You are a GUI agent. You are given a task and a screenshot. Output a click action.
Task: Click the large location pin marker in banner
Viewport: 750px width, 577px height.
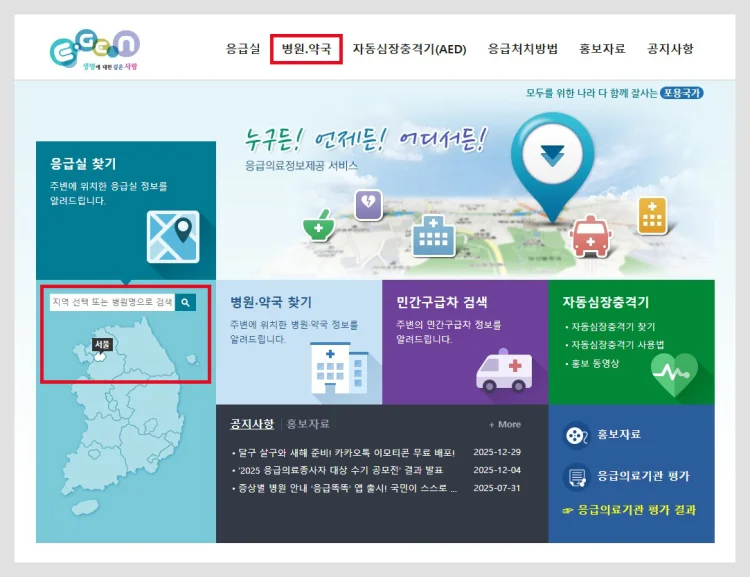[552, 166]
